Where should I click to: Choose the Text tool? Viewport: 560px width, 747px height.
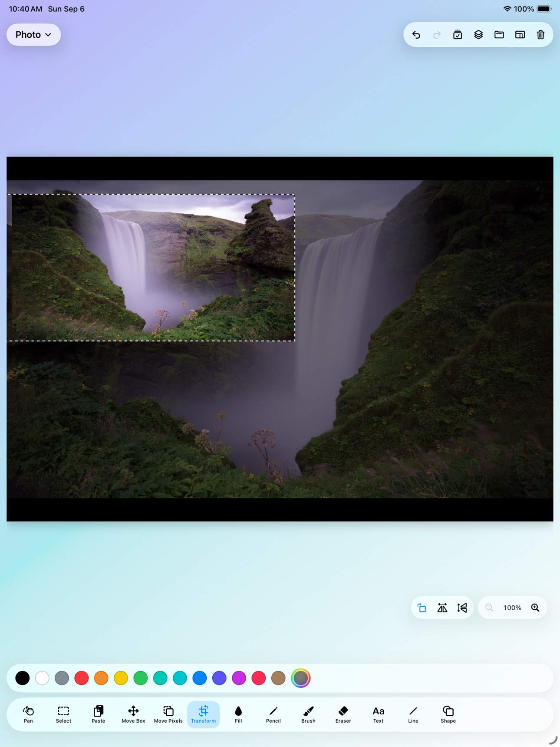378,714
